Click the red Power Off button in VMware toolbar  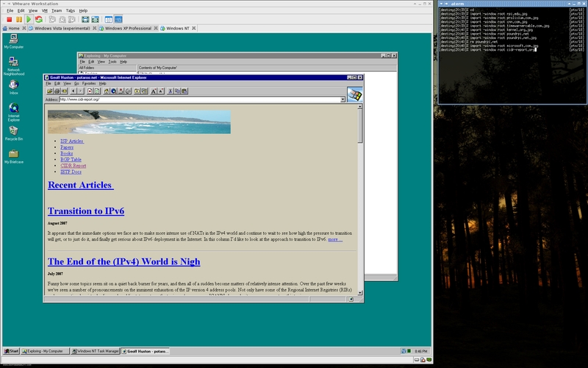point(10,20)
